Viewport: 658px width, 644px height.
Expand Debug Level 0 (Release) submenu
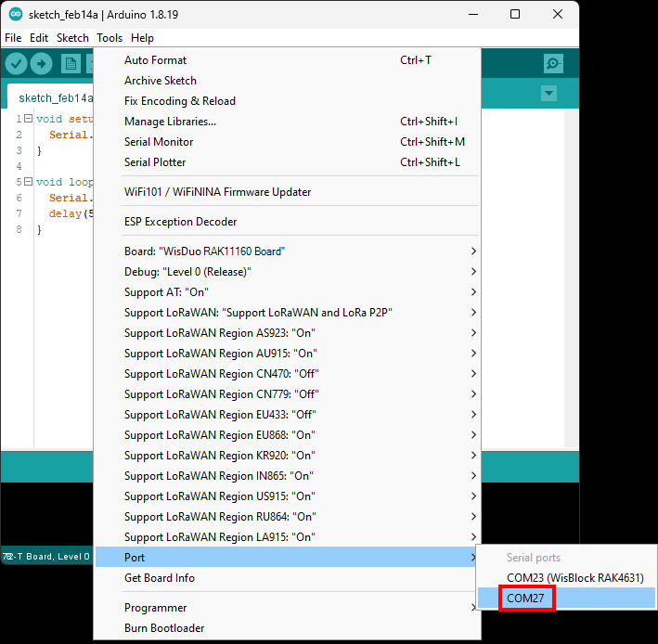tap(288, 272)
